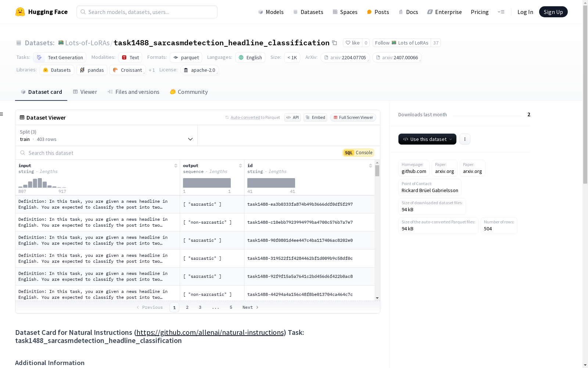Screen dimensions: 588x368
Task: Click the Text Generation task tag
Action: [60, 57]
